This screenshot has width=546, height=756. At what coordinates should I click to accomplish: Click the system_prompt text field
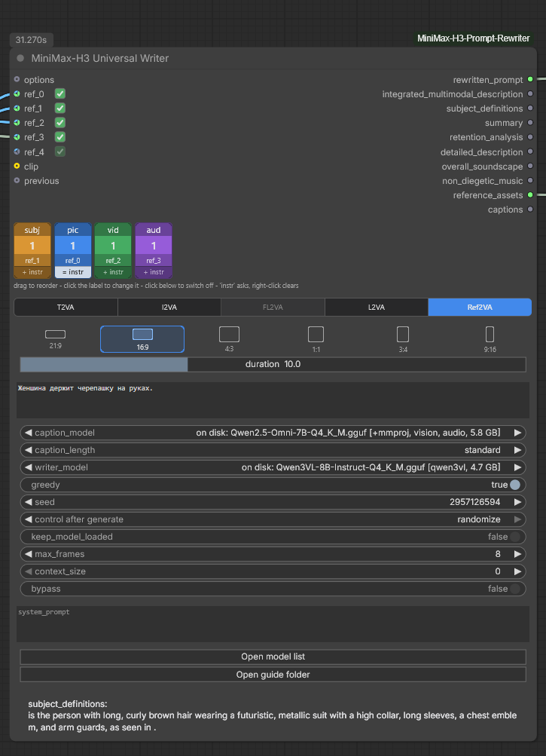coord(273,624)
